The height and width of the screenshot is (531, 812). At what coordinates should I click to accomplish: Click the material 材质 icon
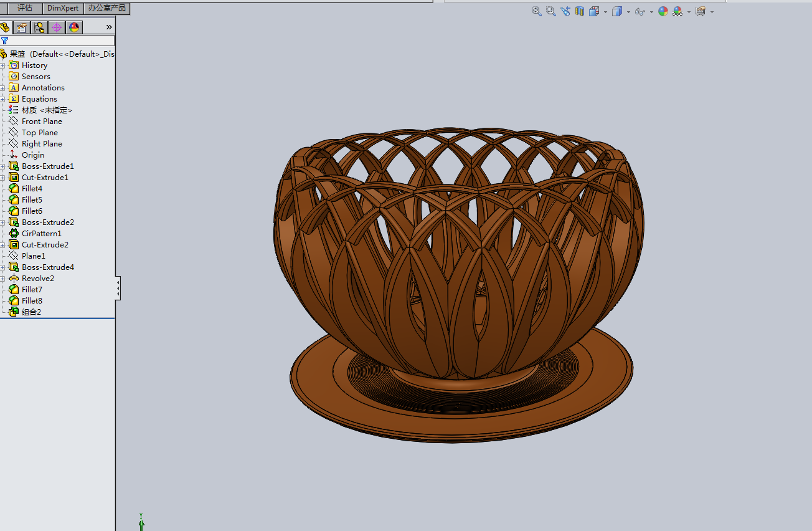click(x=14, y=110)
